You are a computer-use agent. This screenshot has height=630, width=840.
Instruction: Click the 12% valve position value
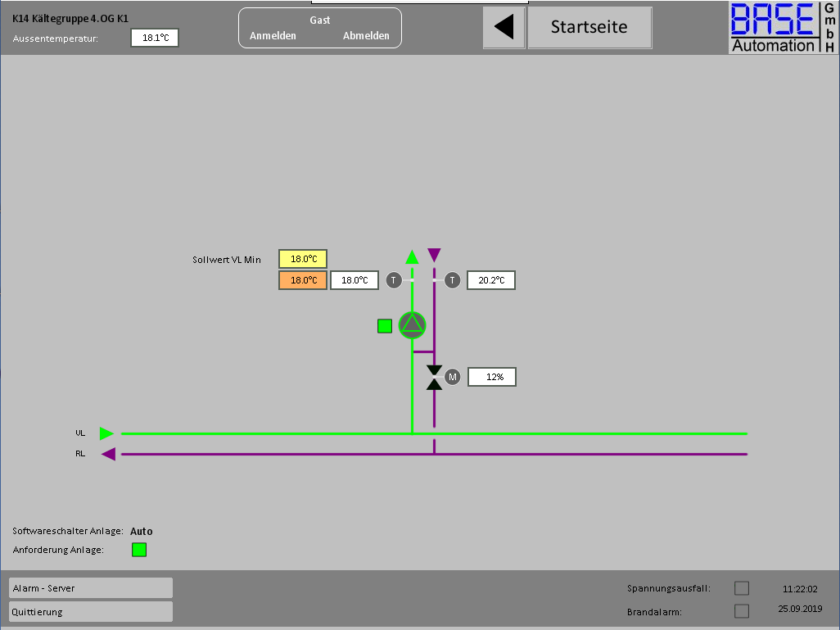[x=492, y=377]
